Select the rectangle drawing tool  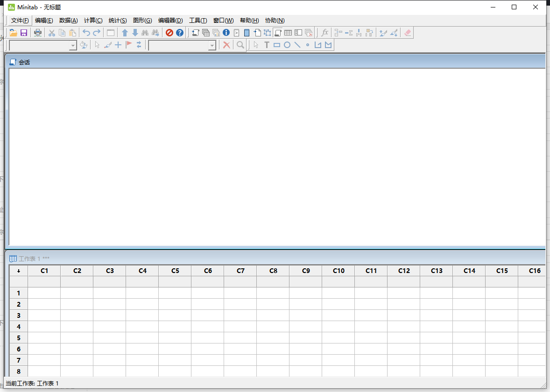pos(277,45)
